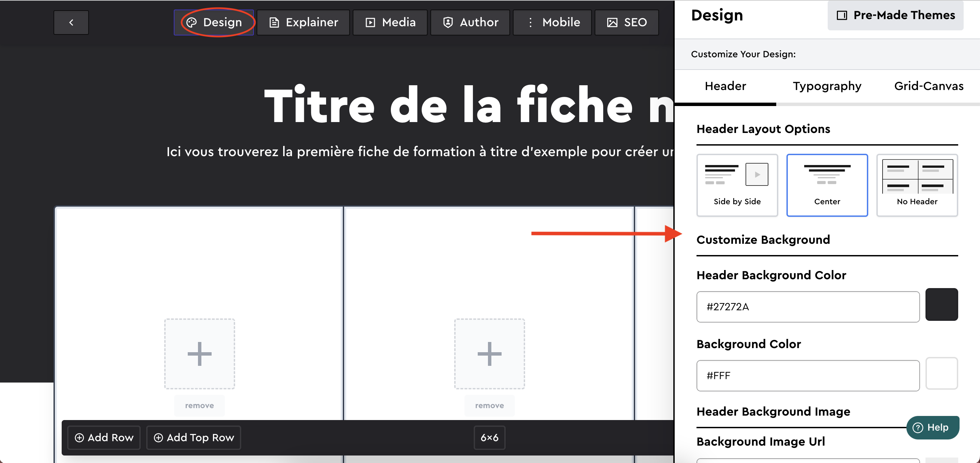Image resolution: width=980 pixels, height=463 pixels.
Task: Click plus placeholder in first grid cell
Action: (x=199, y=354)
